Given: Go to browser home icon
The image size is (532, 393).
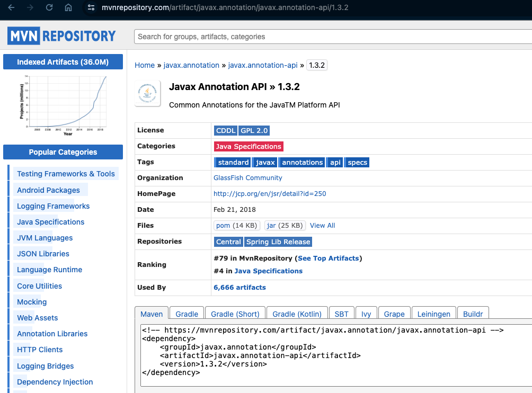Looking at the screenshot, I should 68,7.
